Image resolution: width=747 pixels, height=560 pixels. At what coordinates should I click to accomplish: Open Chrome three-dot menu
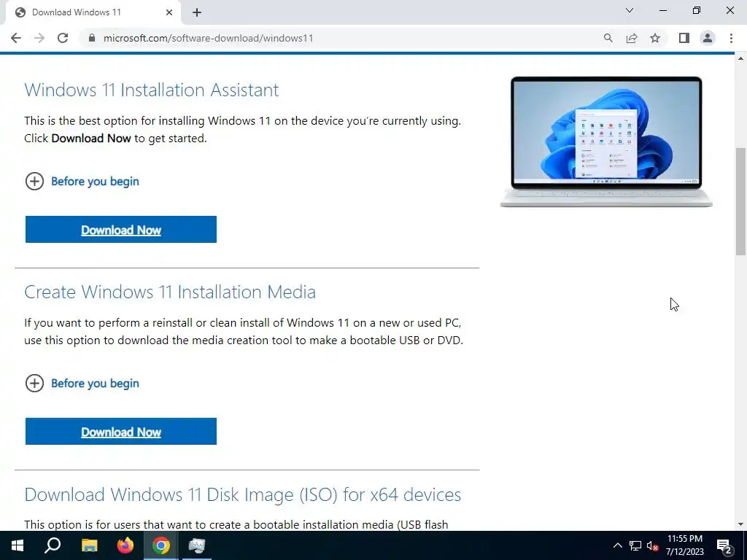[x=731, y=38]
